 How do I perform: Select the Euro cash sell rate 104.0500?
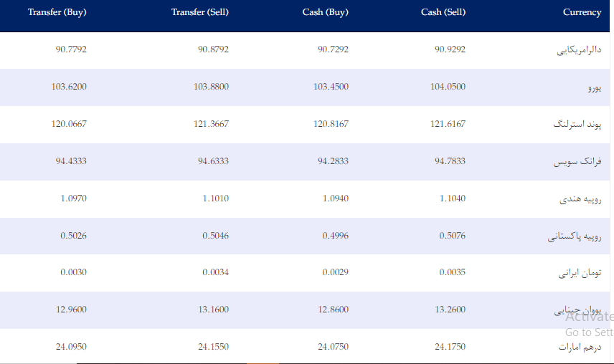pyautogui.click(x=450, y=87)
